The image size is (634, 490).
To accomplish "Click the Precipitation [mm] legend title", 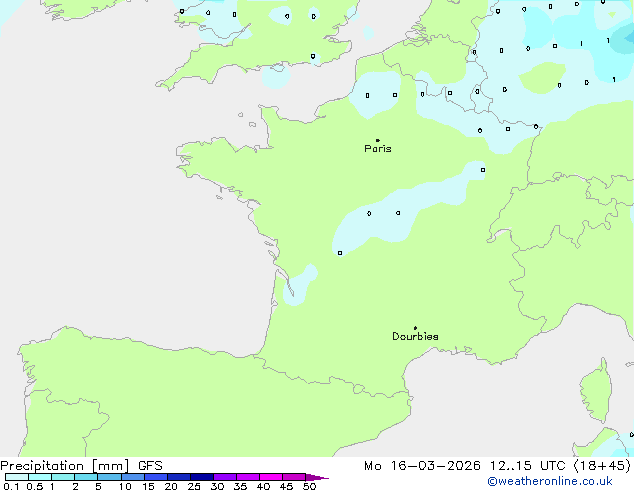I will (64, 466).
